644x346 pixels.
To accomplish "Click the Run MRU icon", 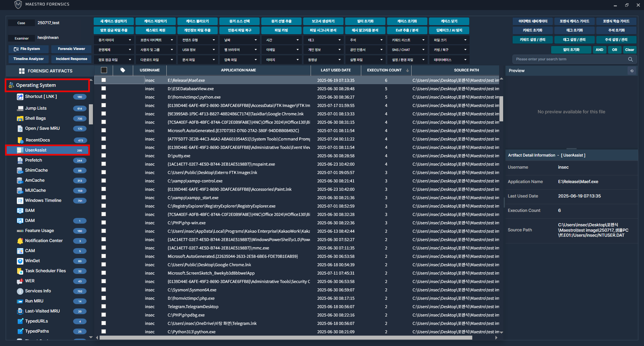I will point(20,301).
